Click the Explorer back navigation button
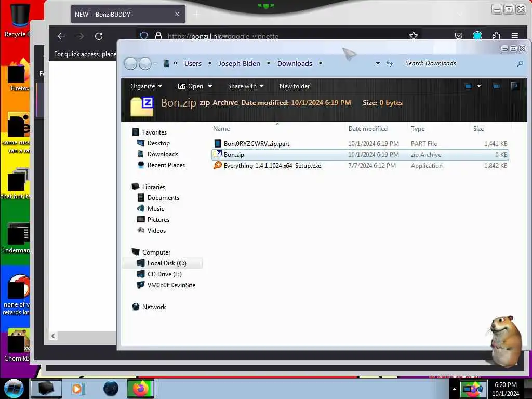 pos(130,63)
